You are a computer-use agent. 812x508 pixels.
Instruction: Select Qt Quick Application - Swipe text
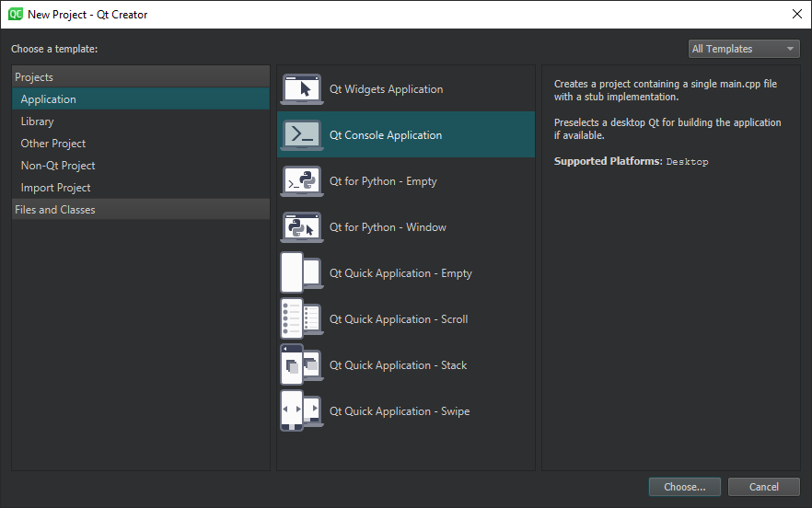400,411
